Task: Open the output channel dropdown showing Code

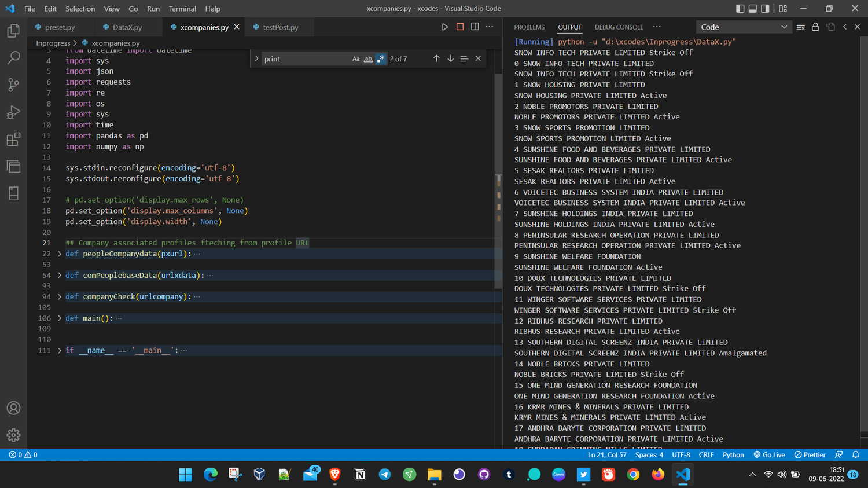Action: [x=743, y=27]
